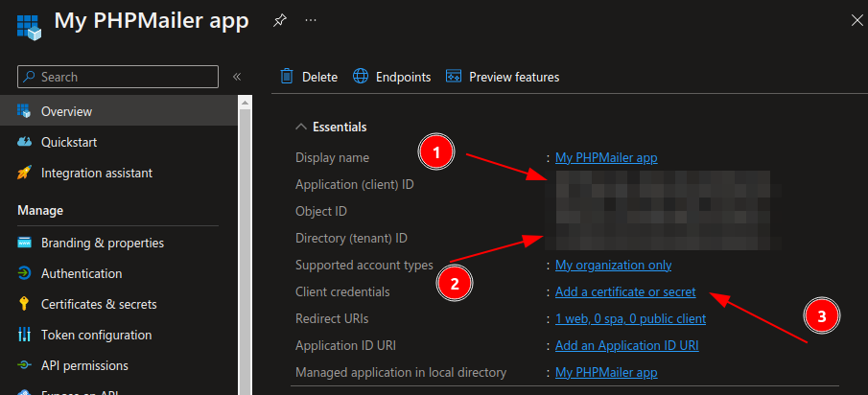Click the app registration cube icon beside title
This screenshot has height=395, width=868.
point(30,28)
